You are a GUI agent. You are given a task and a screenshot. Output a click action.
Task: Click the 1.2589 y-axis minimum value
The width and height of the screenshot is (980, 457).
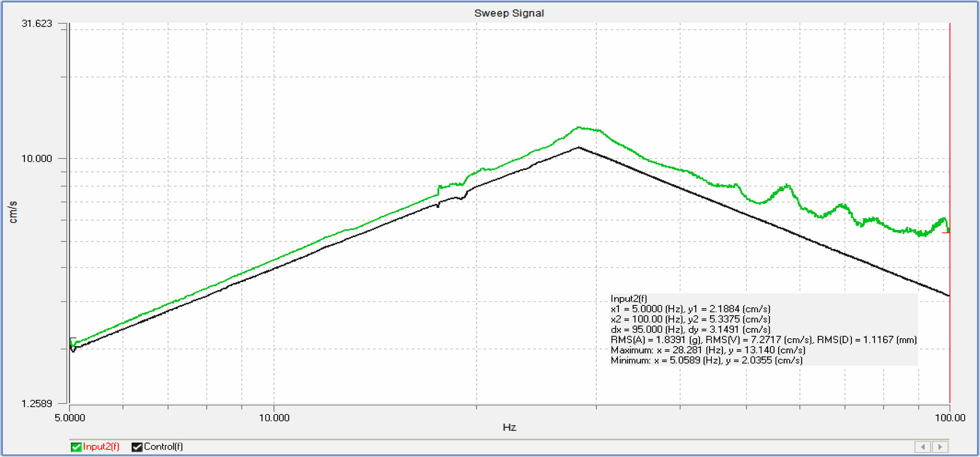(x=37, y=403)
